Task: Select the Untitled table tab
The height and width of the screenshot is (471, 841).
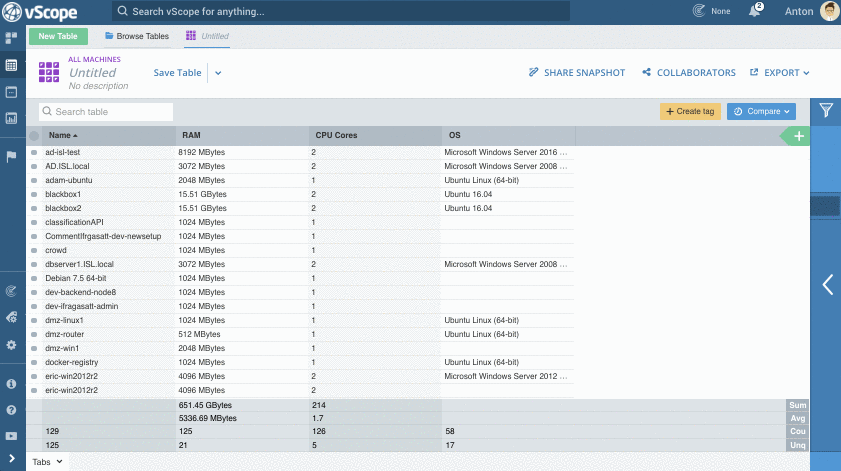Action: tap(207, 36)
